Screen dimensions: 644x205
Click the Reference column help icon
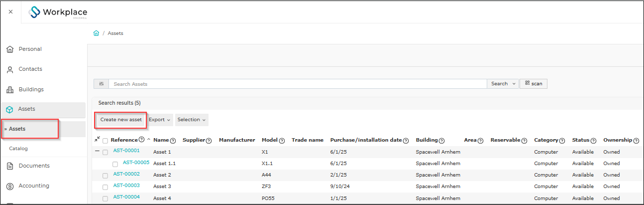(x=142, y=140)
